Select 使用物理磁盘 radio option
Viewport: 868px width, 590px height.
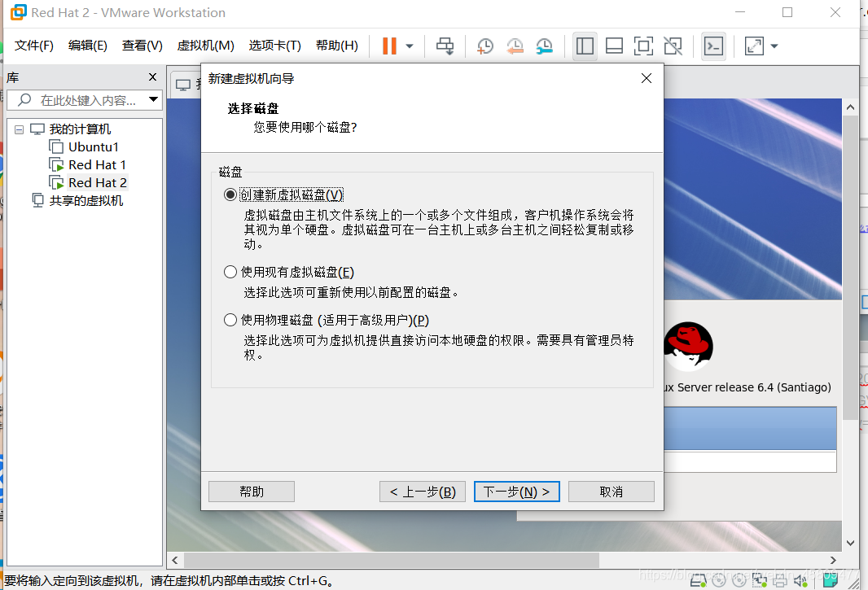[230, 320]
